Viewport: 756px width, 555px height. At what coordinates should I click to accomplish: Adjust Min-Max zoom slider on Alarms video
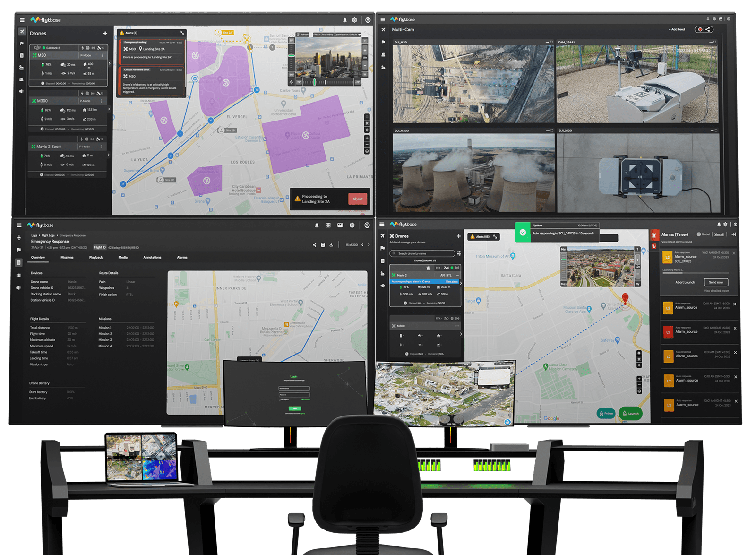(x=563, y=266)
